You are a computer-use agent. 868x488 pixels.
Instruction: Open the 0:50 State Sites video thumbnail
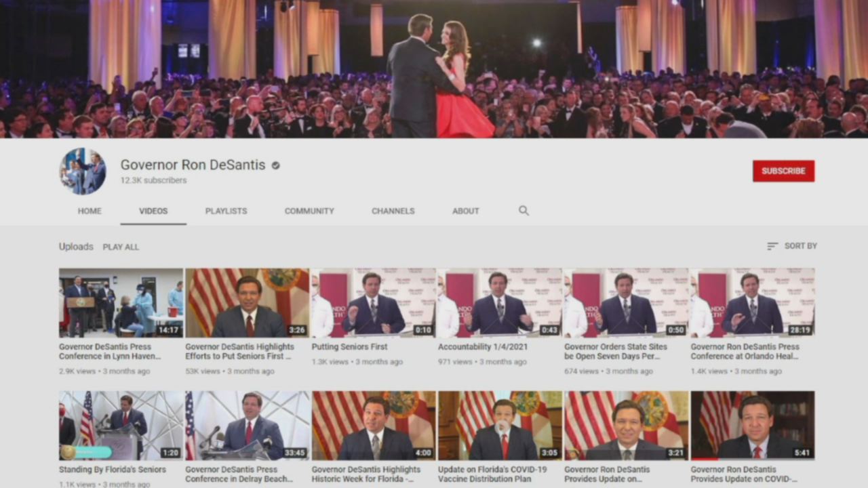pos(627,303)
